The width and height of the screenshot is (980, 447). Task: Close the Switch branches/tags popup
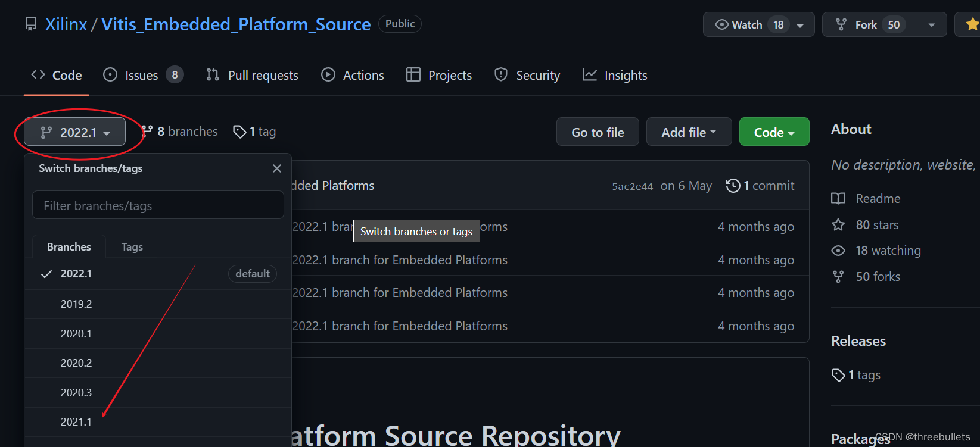277,168
